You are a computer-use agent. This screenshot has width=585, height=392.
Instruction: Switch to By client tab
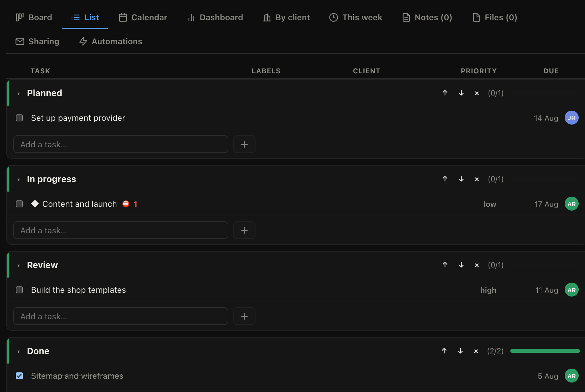click(x=286, y=17)
